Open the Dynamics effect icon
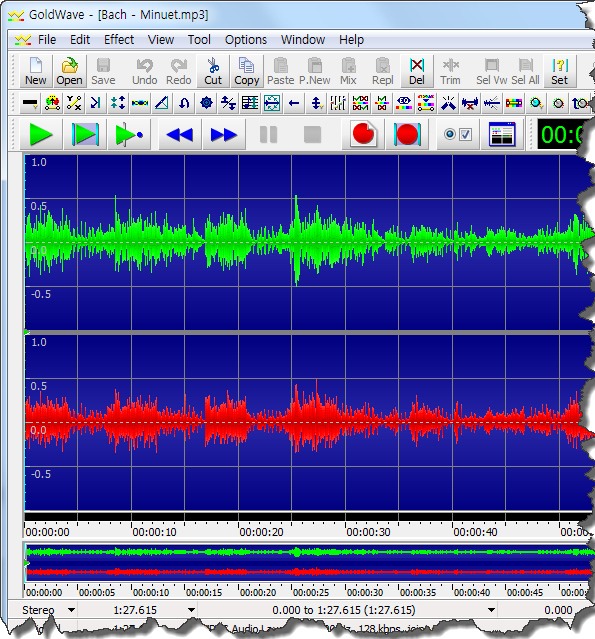 (x=74, y=103)
